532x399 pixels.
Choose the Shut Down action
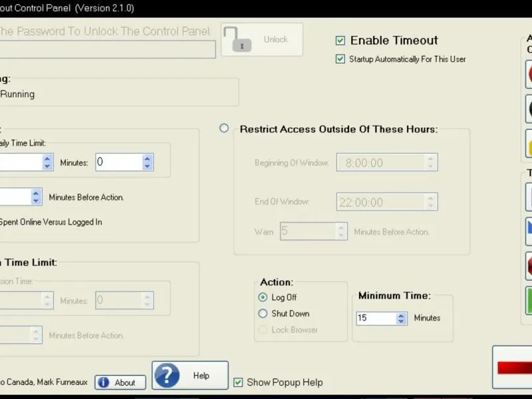(x=263, y=313)
